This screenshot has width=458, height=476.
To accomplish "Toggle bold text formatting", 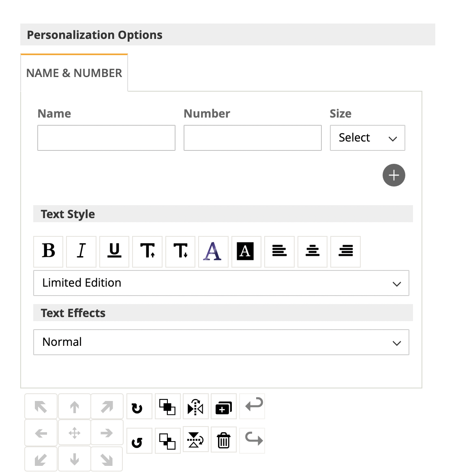I will coord(48,252).
